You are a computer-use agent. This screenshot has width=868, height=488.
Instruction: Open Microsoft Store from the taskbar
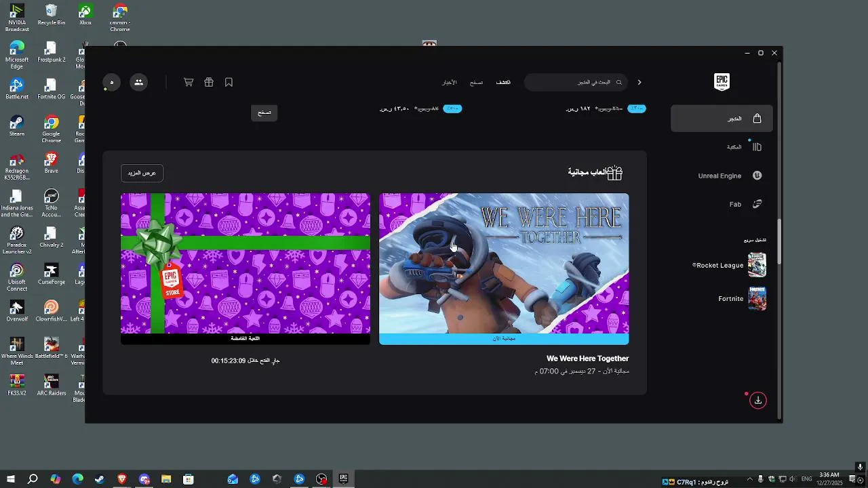(189, 479)
